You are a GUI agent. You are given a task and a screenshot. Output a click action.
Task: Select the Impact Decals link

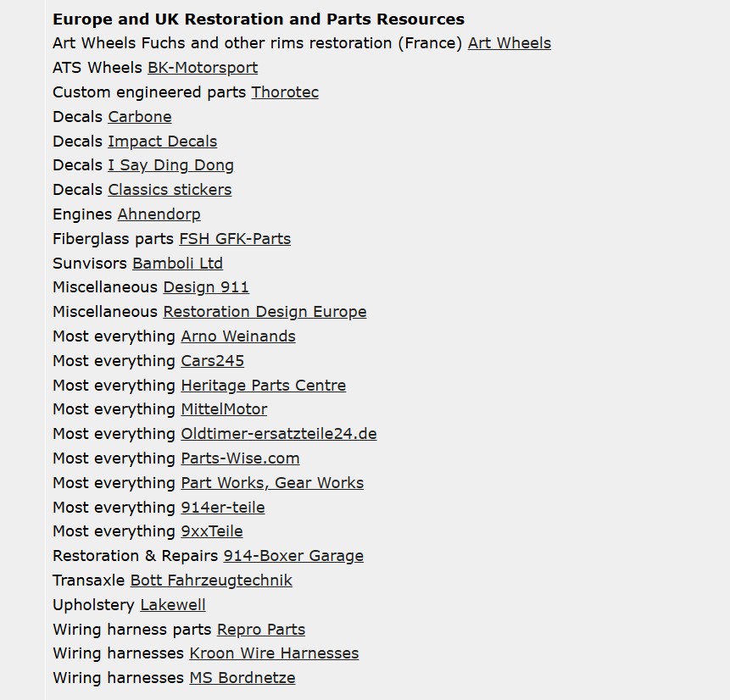(162, 142)
